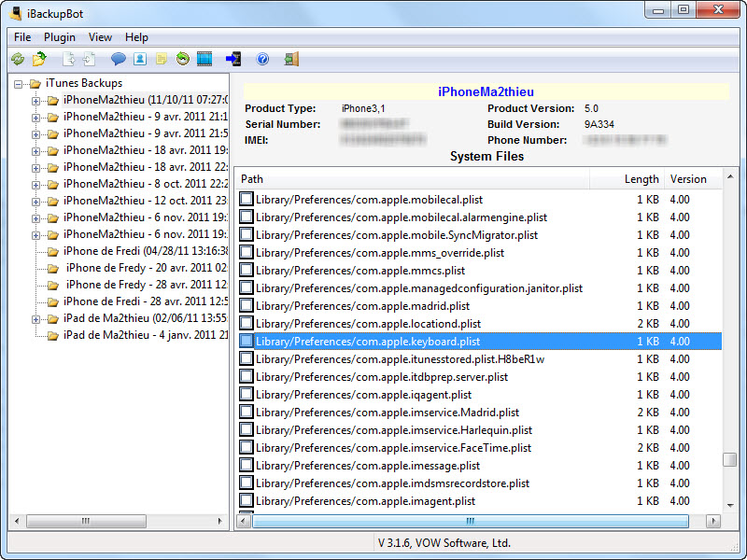747x560 pixels.
Task: Click folder icon of iPhone de Fredy - 20 avr.
Action: (x=53, y=269)
